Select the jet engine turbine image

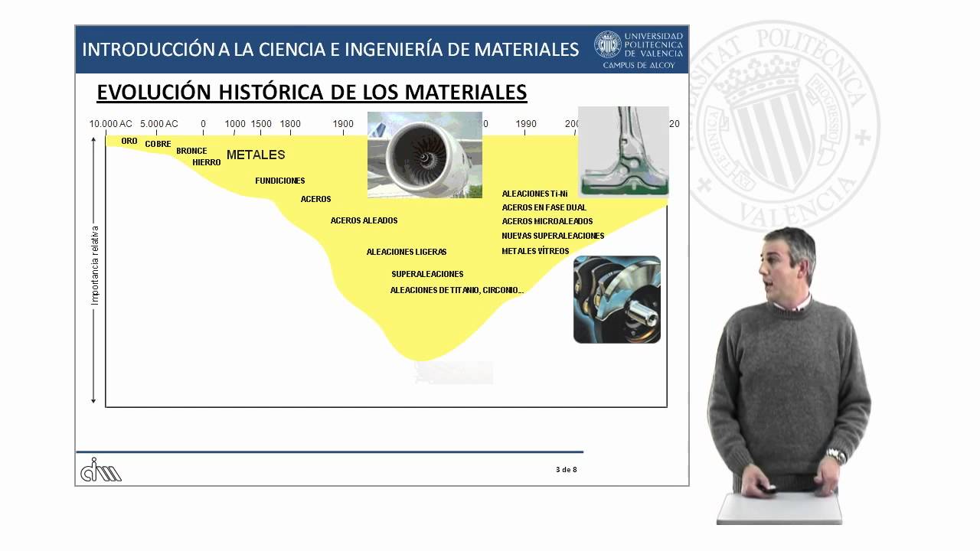(x=424, y=155)
